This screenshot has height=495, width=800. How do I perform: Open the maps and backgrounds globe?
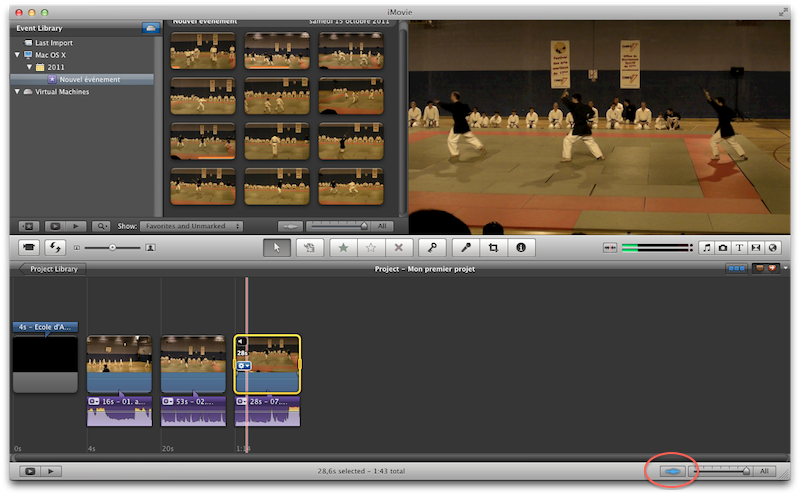click(772, 248)
